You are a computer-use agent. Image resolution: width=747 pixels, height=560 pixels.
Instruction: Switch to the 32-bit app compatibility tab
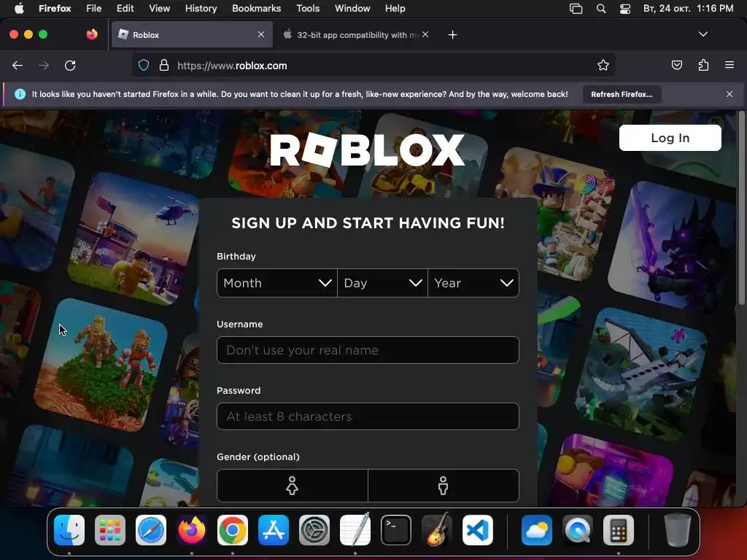point(356,35)
